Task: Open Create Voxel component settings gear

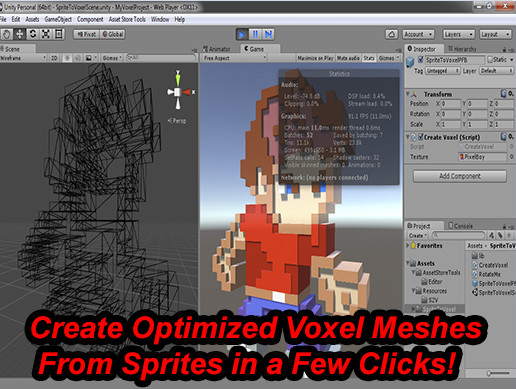Action: click(511, 137)
